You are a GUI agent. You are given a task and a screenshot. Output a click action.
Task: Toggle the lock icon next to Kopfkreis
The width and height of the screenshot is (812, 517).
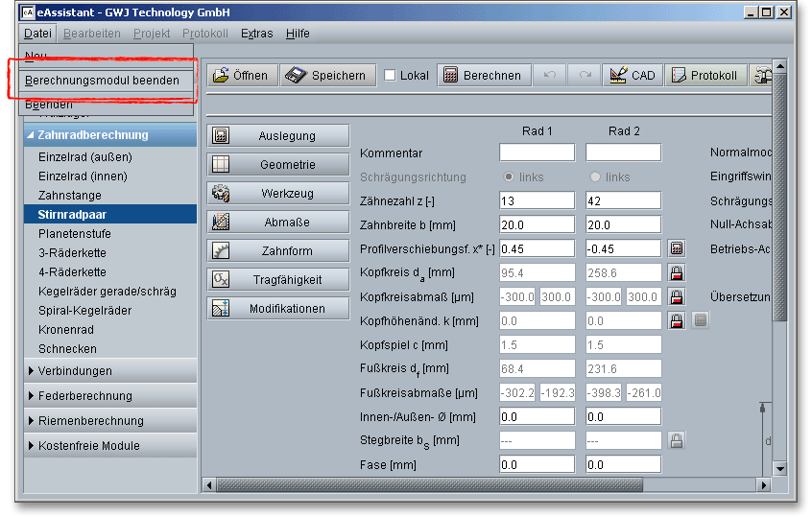677,272
